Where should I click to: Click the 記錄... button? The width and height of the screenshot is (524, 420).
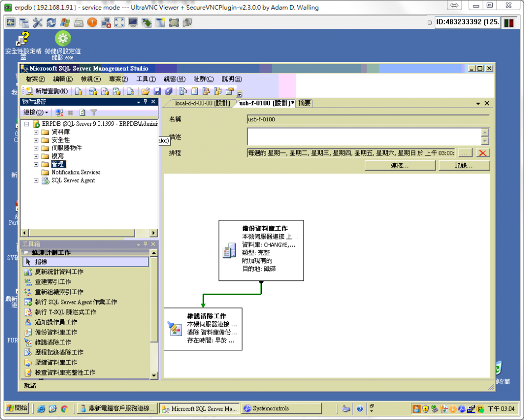click(x=464, y=165)
